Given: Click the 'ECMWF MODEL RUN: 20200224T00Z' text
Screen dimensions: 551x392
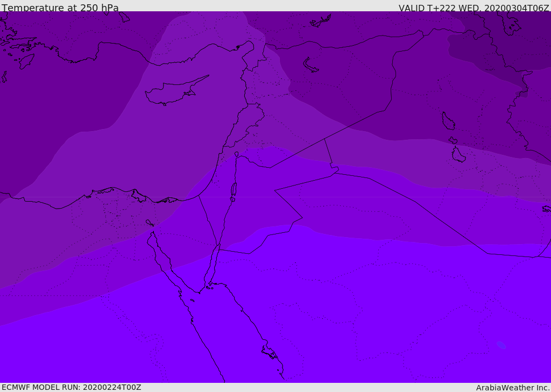Looking at the screenshot, I should (72, 387).
